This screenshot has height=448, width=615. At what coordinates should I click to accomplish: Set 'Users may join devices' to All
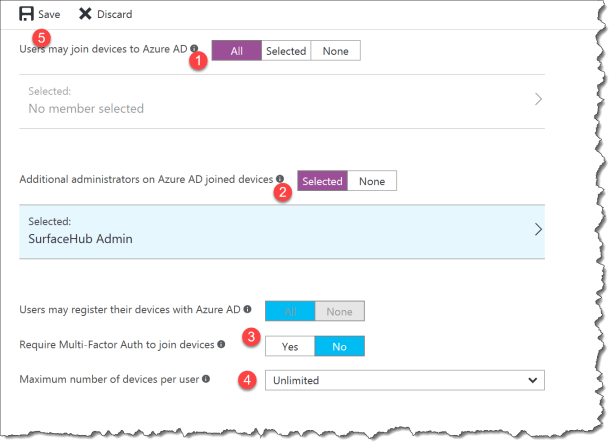[x=237, y=51]
